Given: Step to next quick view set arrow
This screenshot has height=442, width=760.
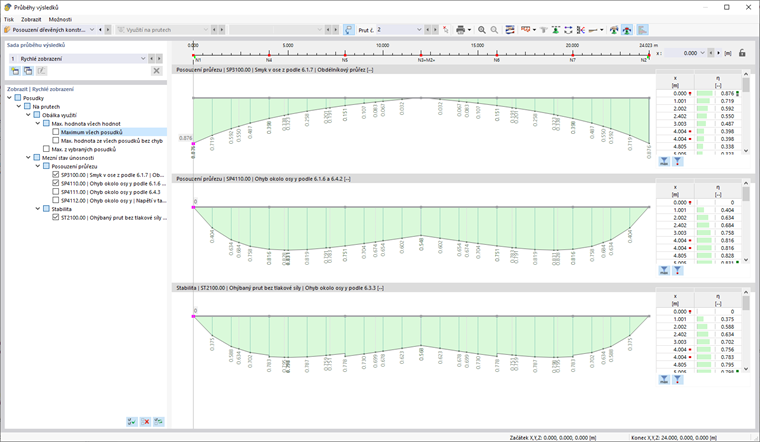Looking at the screenshot, I should 159,58.
